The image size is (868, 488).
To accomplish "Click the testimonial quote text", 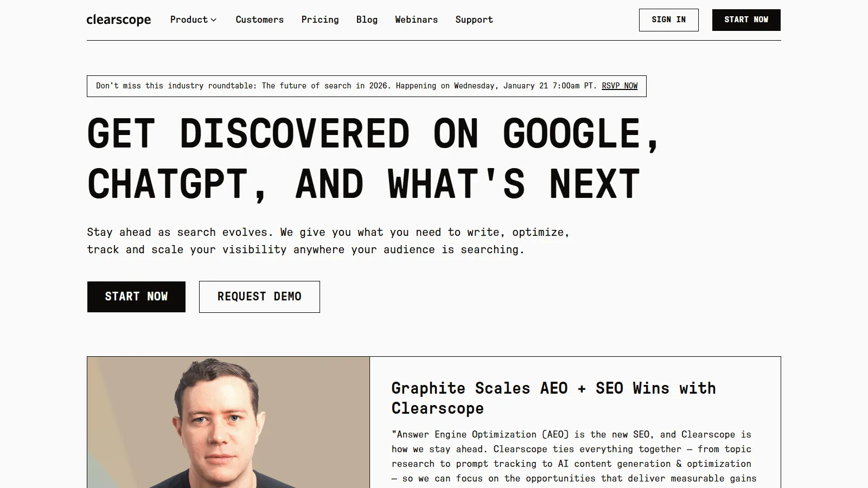I will point(570,455).
